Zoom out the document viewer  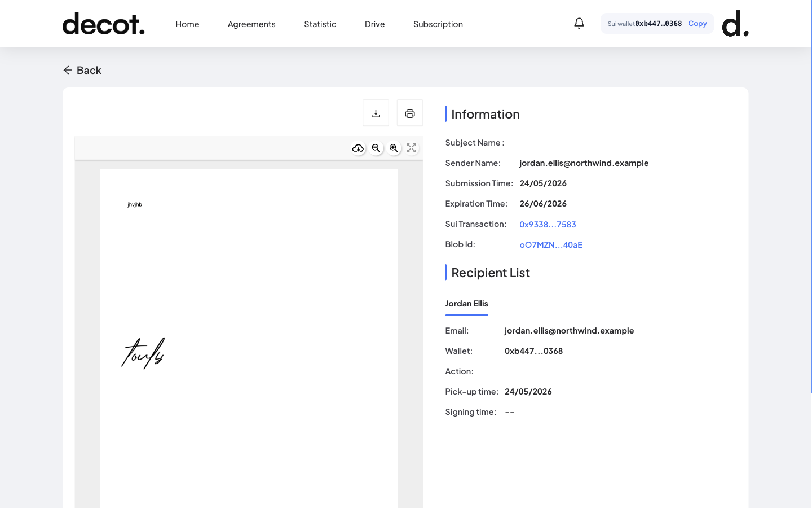pos(376,148)
